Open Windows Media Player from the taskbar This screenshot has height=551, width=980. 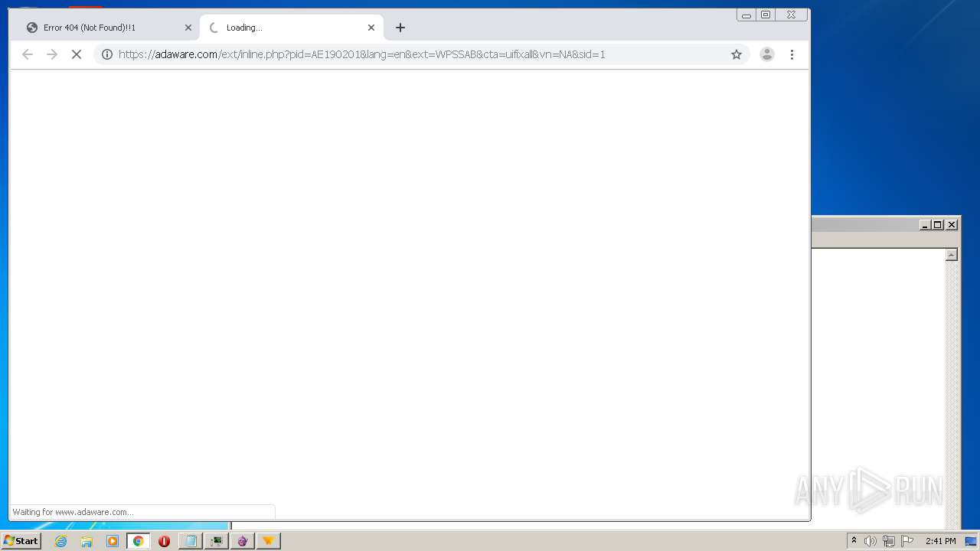click(113, 541)
